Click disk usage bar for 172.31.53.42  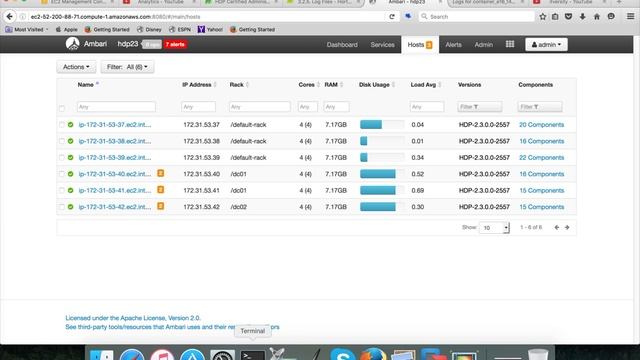tap(382, 207)
